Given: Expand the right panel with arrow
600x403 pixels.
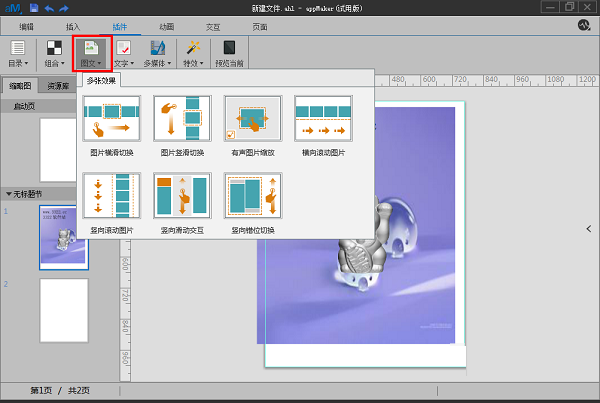Looking at the screenshot, I should [x=589, y=229].
